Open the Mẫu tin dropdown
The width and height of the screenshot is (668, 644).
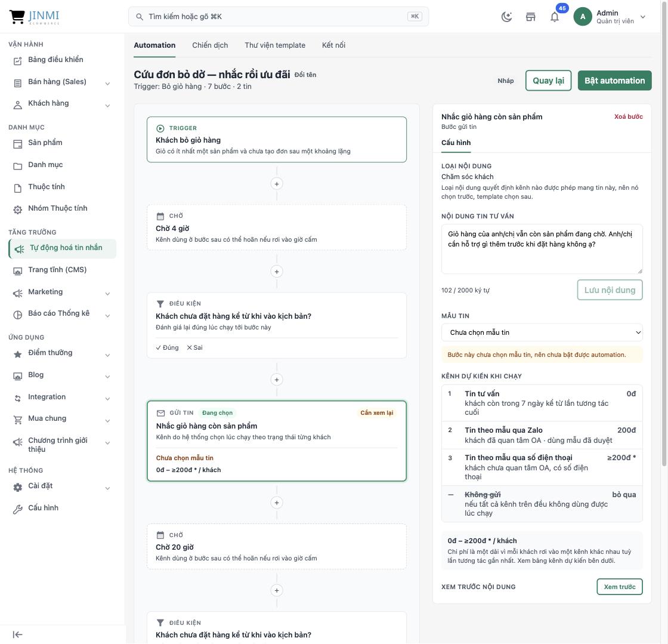(x=542, y=332)
